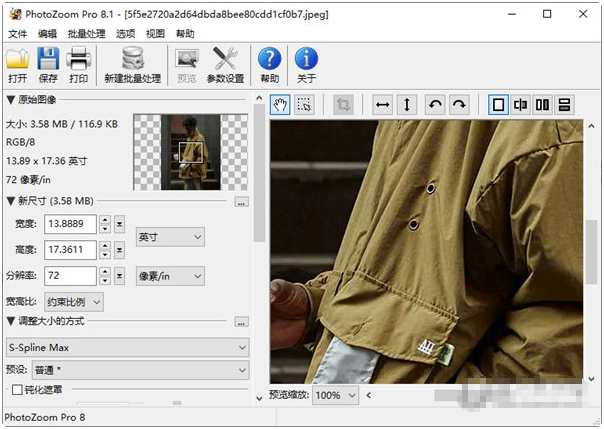The height and width of the screenshot is (429, 604).
Task: Click the original image thumbnail preview
Action: point(190,151)
